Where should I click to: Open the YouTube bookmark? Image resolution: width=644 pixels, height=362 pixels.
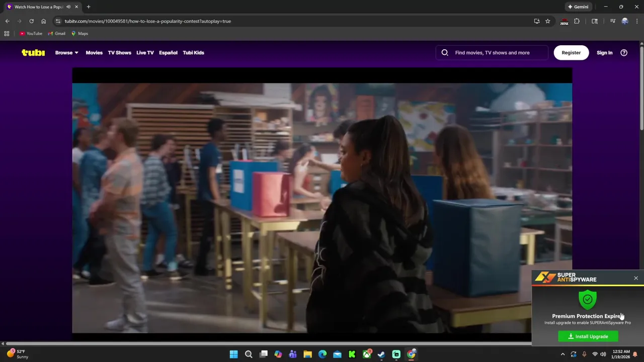(x=31, y=33)
